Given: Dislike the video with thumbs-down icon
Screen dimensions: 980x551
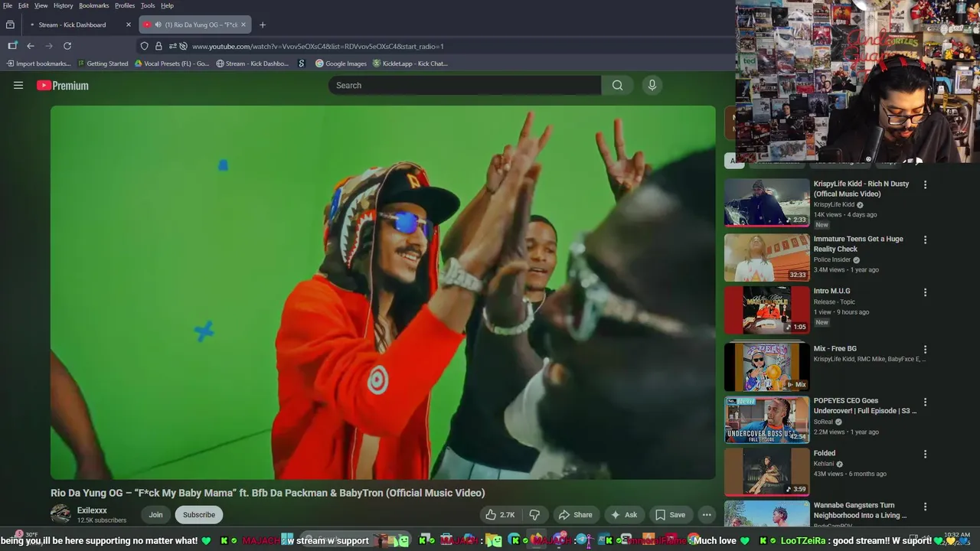Looking at the screenshot, I should coord(534,515).
